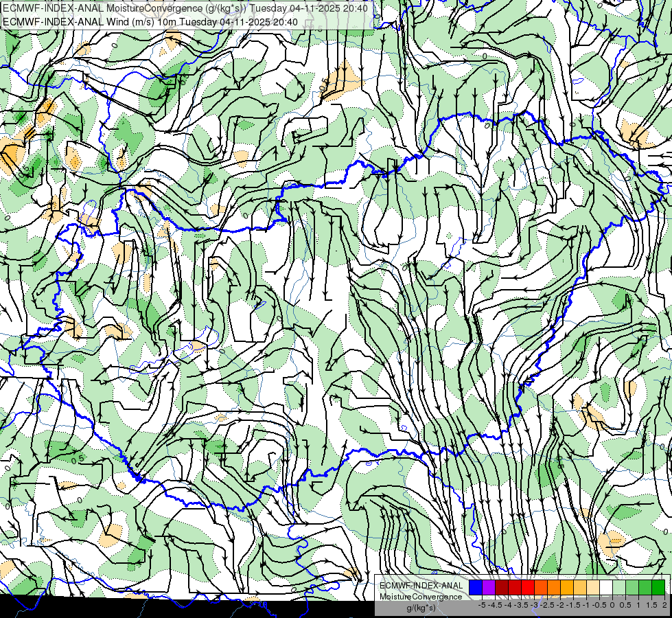Click the 2 tick label under the color bar
Screen dimensions: 672x618
[664, 605]
